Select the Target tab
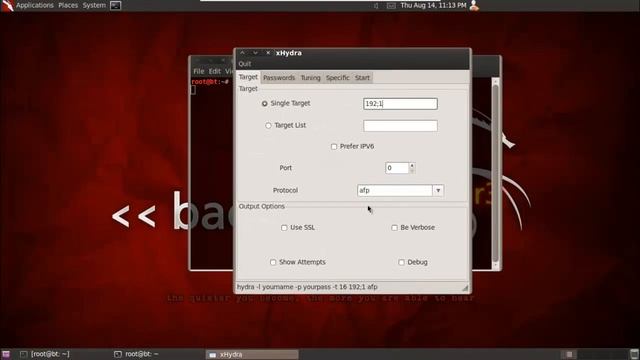 [x=248, y=77]
